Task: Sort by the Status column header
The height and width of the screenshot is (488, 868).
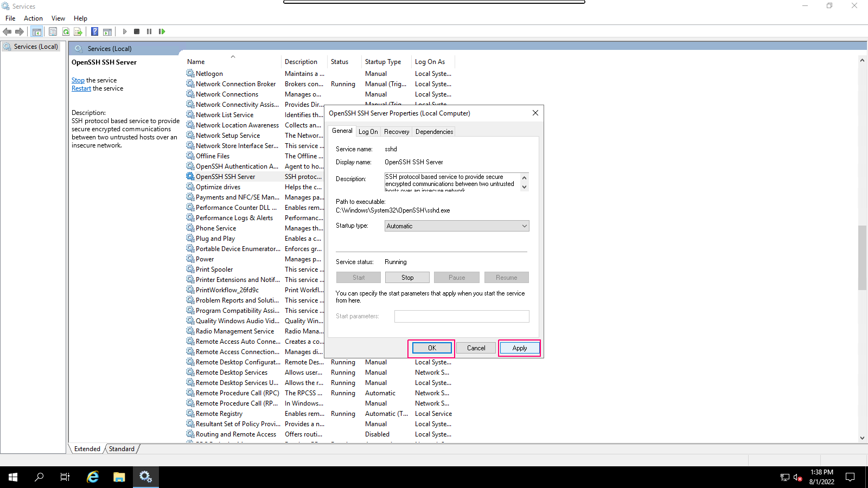Action: point(344,62)
